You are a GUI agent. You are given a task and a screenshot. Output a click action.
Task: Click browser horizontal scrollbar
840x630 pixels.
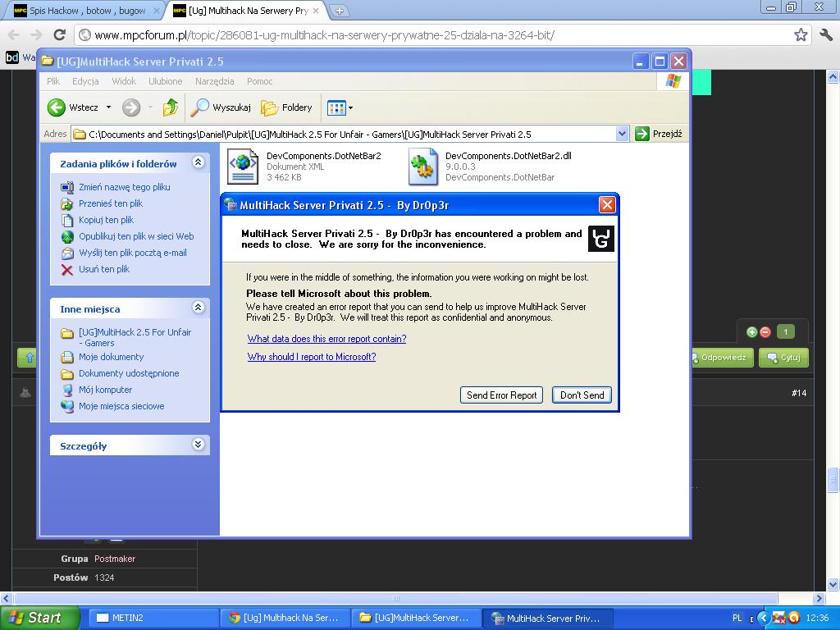[x=396, y=598]
